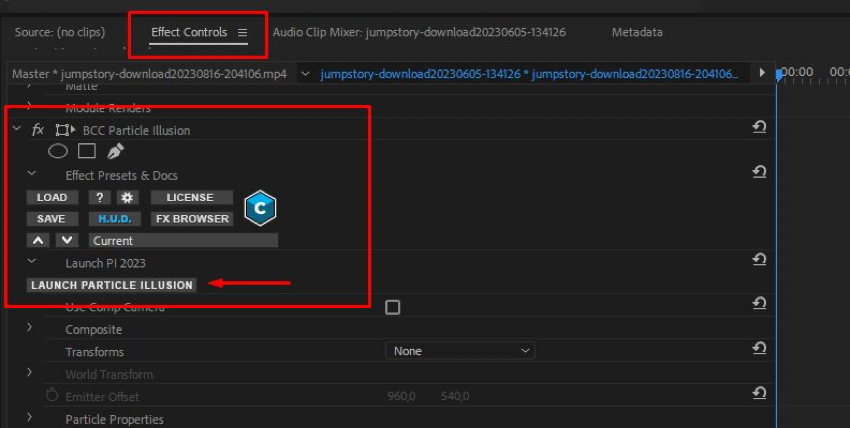Click the BCC Particle Illusion effect name

click(136, 131)
